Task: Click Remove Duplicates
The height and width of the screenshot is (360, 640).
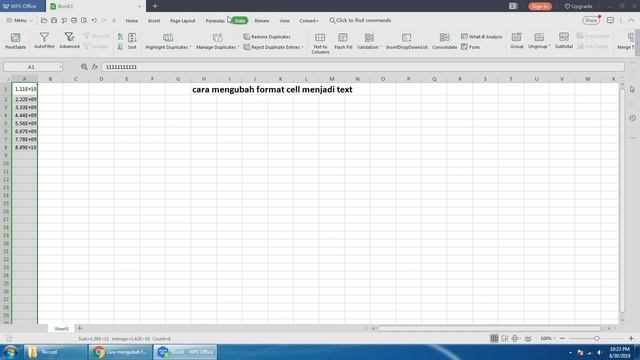Action: (267, 37)
